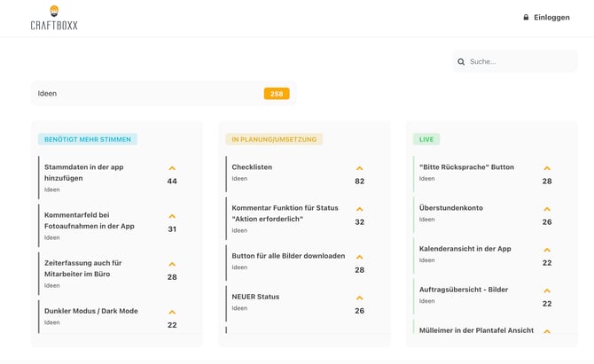Open the In Planung/Umsetzung column label

pyautogui.click(x=274, y=139)
